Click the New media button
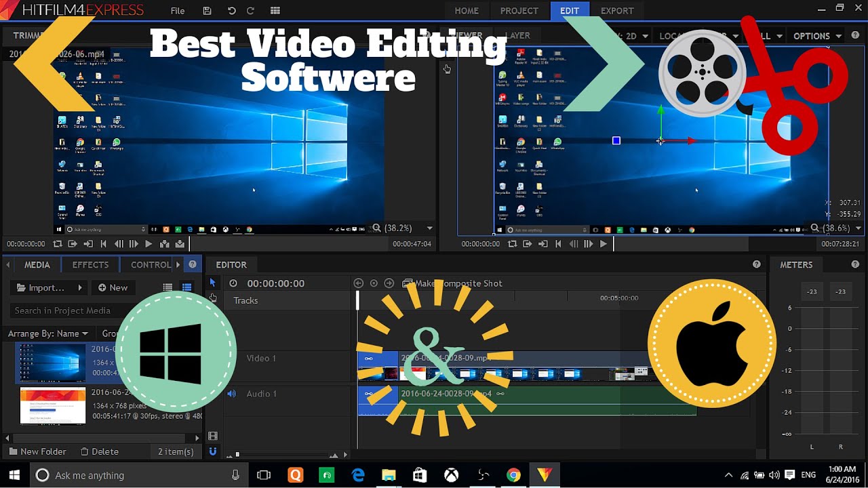This screenshot has width=868, height=488. 113,287
